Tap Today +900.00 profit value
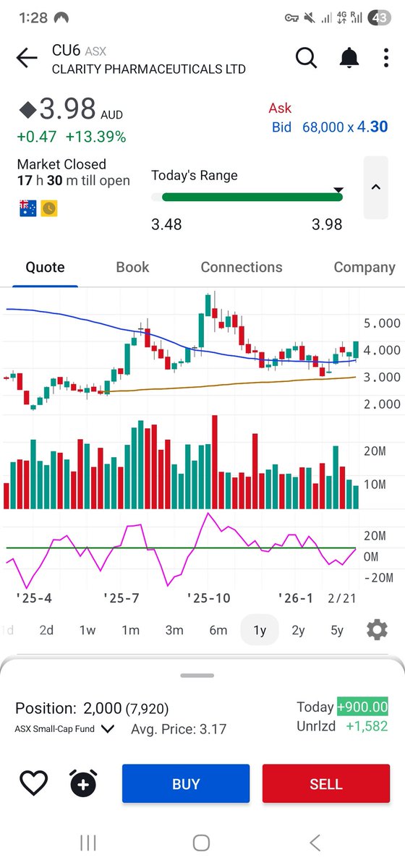The image size is (405, 868). 342,707
